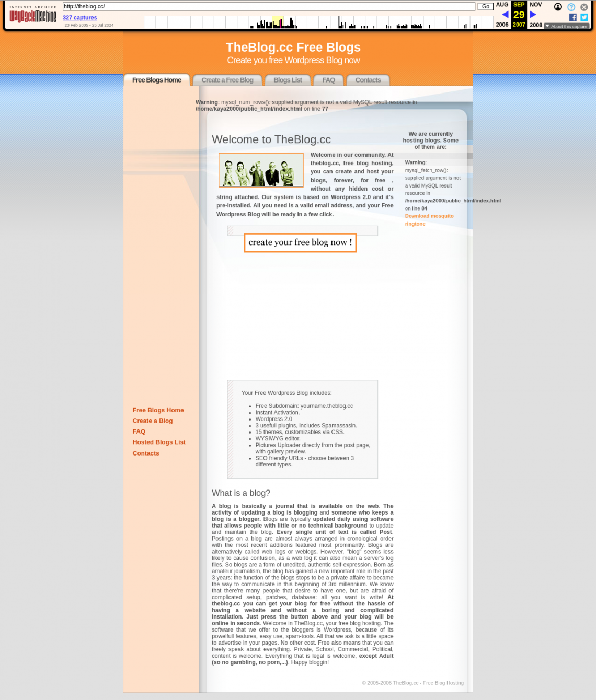Click the Wayback URL input field
Screen dimensions: 596x700
click(x=269, y=7)
